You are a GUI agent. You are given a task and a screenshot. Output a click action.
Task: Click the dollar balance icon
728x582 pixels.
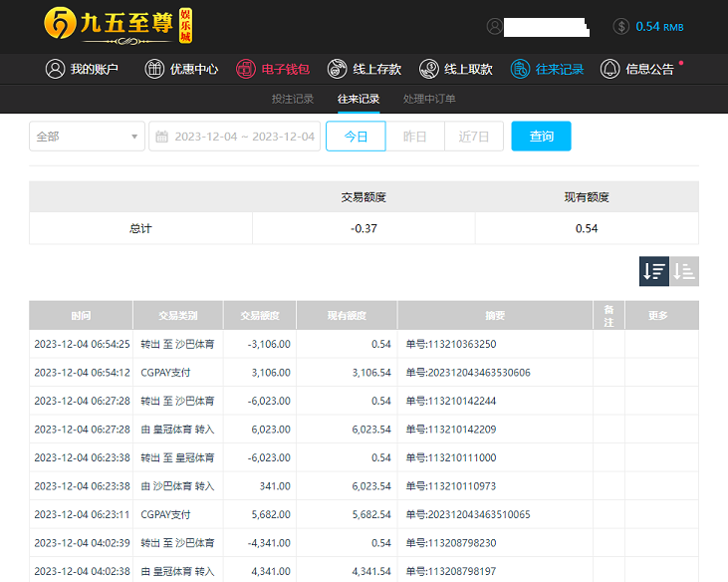621,27
